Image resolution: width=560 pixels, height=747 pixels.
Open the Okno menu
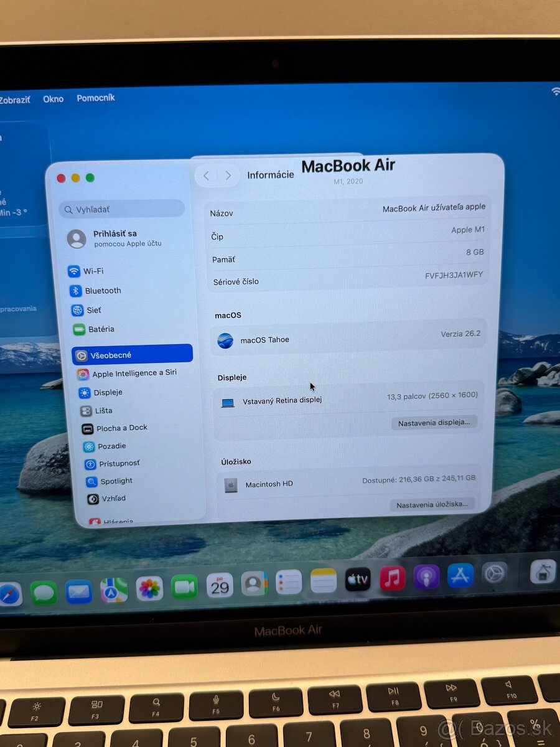tap(53, 98)
